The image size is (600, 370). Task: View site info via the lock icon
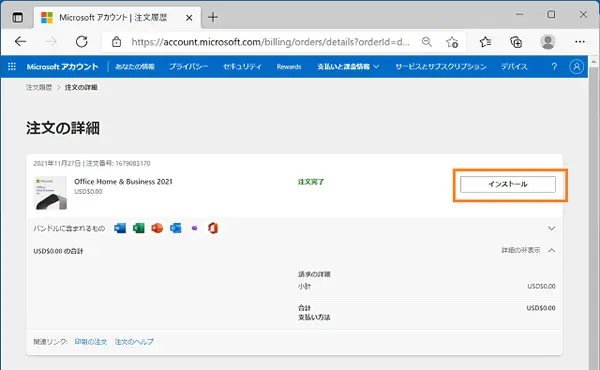coord(116,42)
